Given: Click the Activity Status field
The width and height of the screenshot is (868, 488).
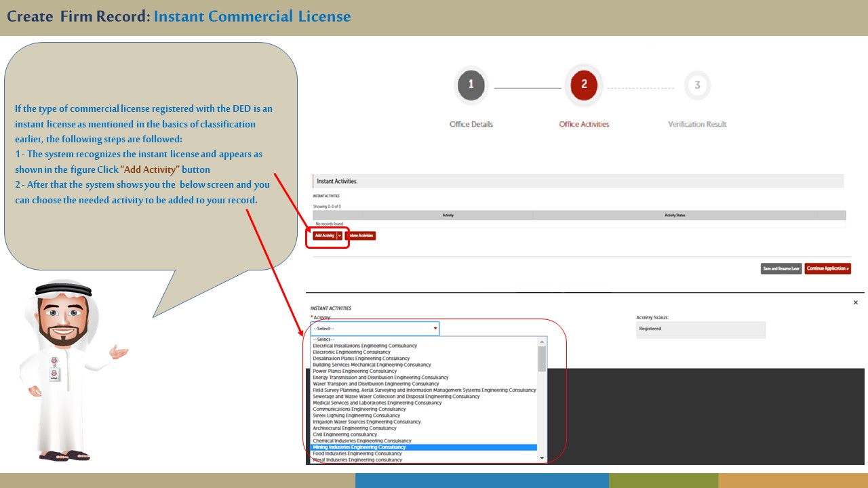Looking at the screenshot, I should point(701,329).
